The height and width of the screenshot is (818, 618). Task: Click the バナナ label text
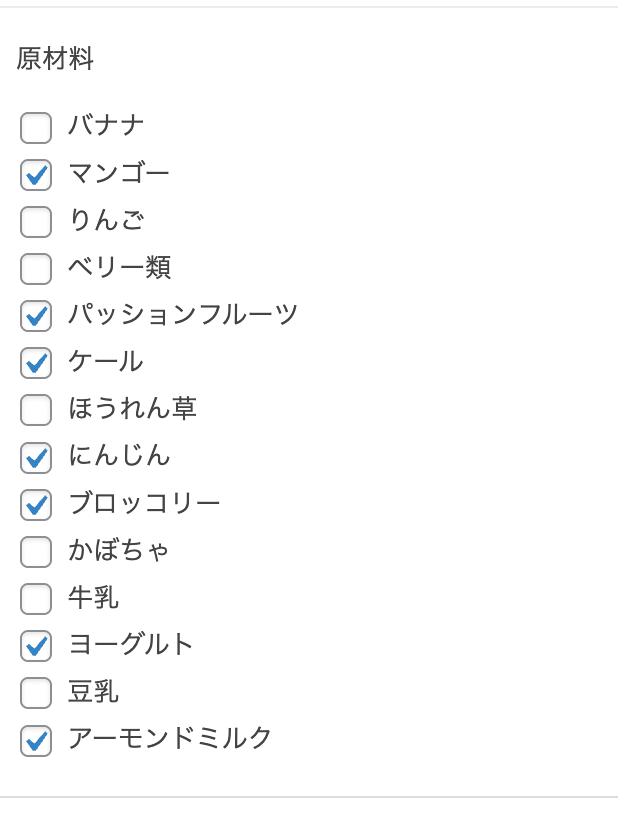coord(106,126)
